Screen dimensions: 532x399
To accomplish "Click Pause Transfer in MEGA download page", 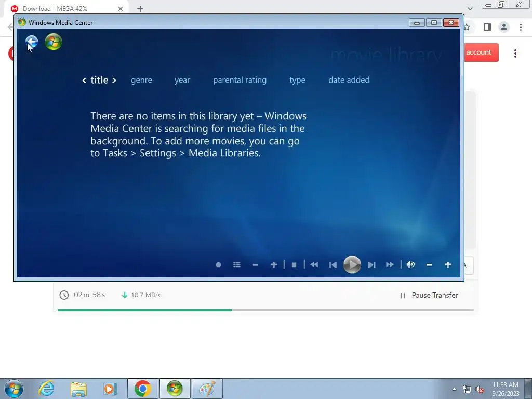I will coord(429,296).
